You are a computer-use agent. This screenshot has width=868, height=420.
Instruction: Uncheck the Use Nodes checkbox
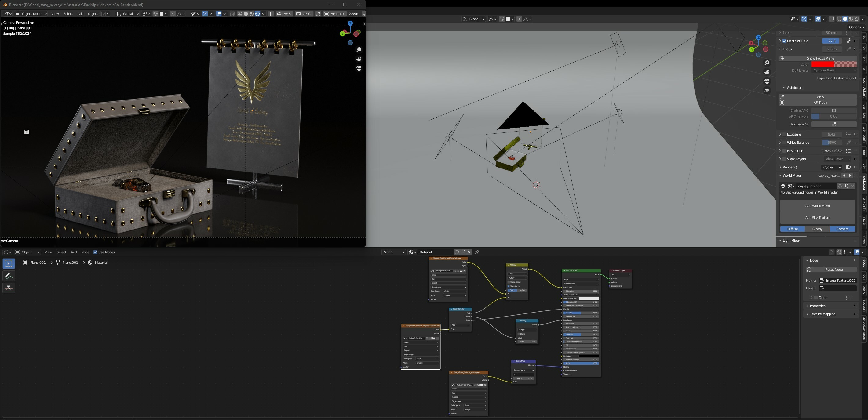(95, 252)
